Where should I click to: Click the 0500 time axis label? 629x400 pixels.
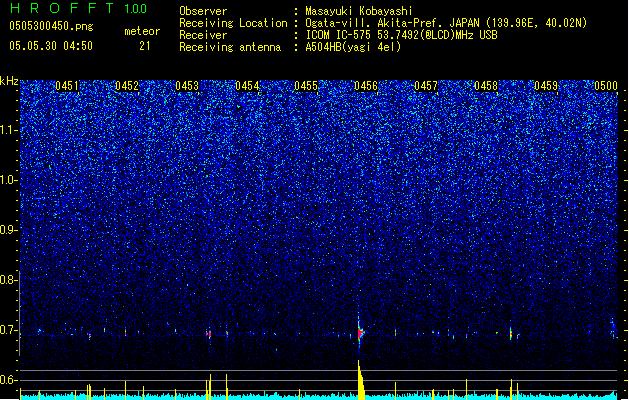[606, 86]
